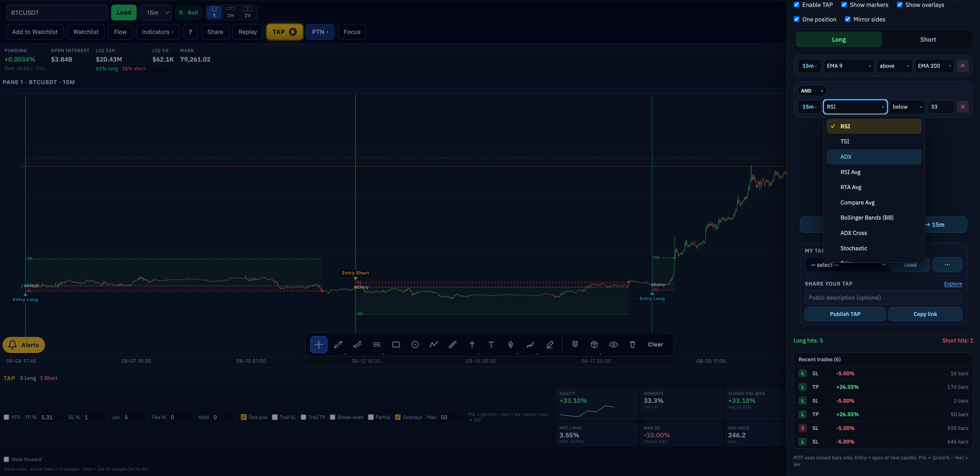Screen dimensions: 980x476
Task: Open the 'below' comparator dropdown
Action: coord(907,107)
